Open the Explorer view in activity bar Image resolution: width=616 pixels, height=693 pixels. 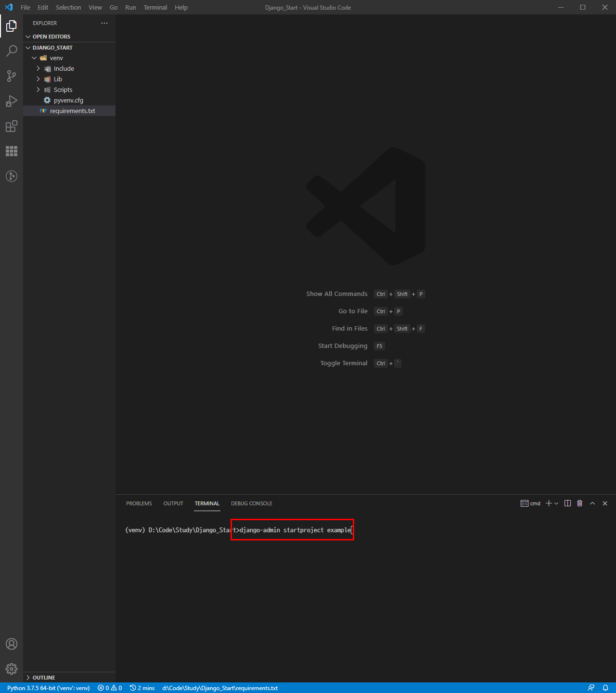pos(12,26)
